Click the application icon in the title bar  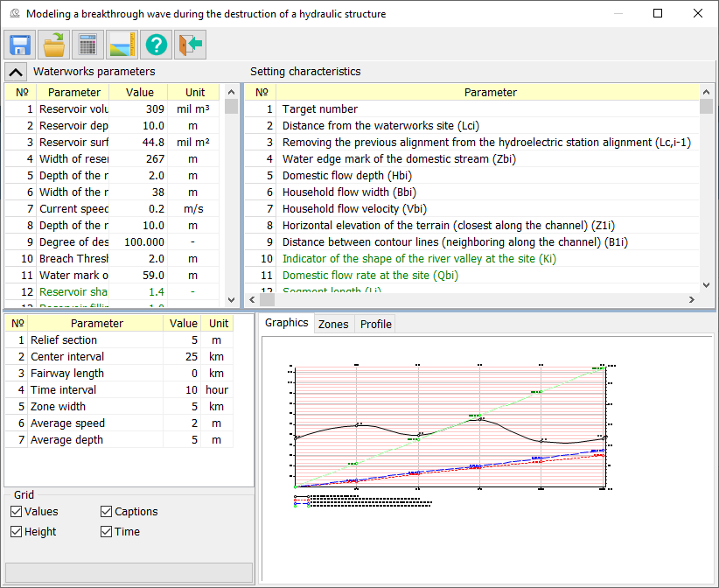click(x=14, y=14)
